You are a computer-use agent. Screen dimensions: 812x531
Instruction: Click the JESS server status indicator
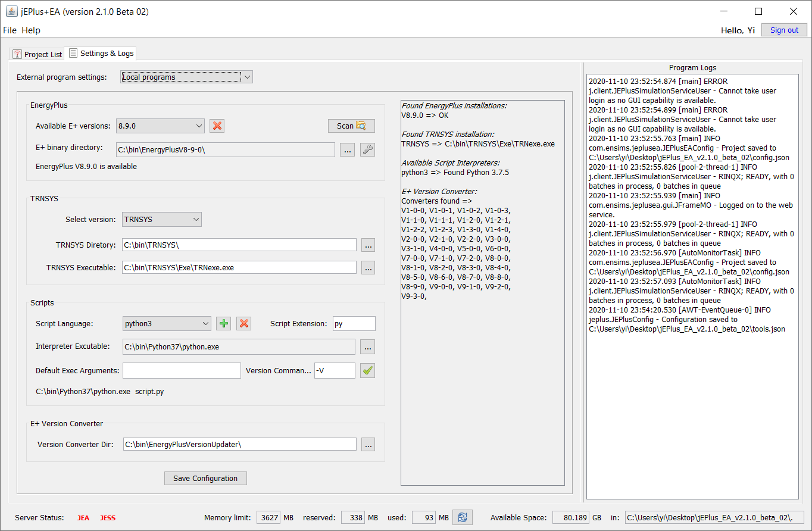click(108, 518)
